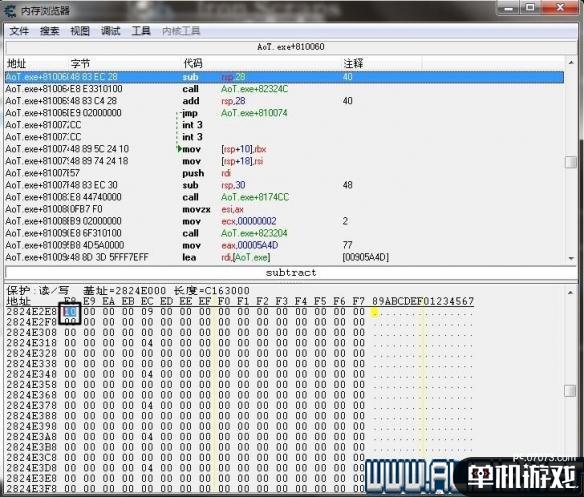Image resolution: width=584 pixels, height=497 pixels.
Task: Open the 调试 menu
Action: coord(111,31)
